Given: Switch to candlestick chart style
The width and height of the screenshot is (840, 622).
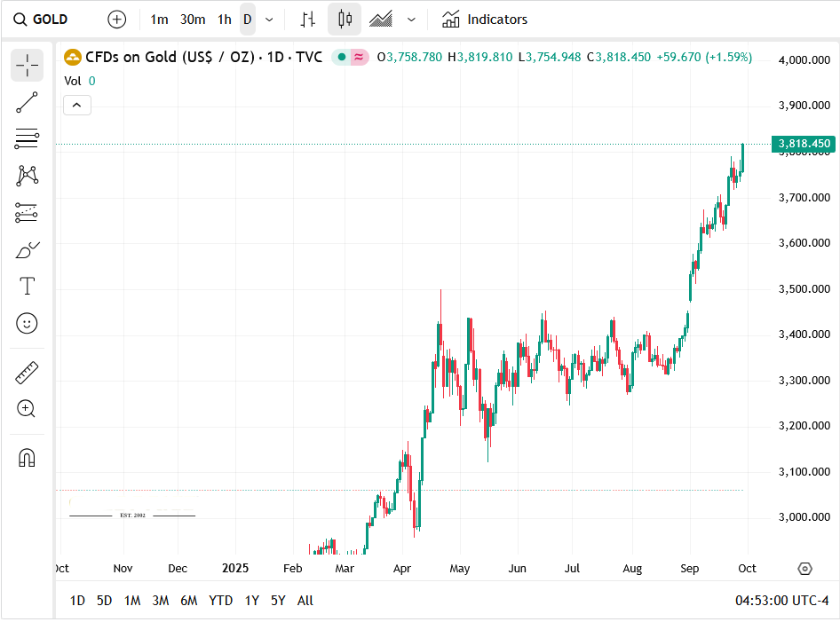Looking at the screenshot, I should pos(345,20).
